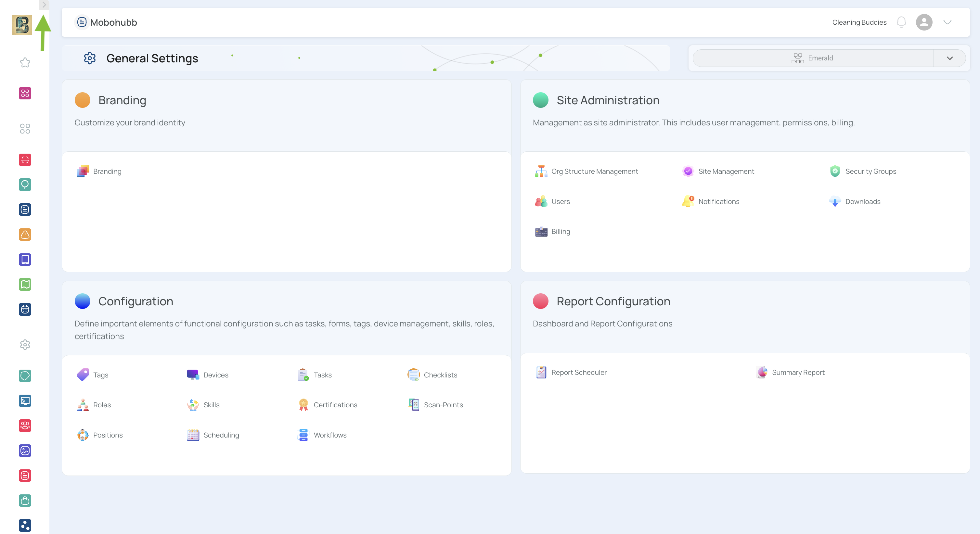Expand the sidebar with the arrow toggle

[44, 5]
